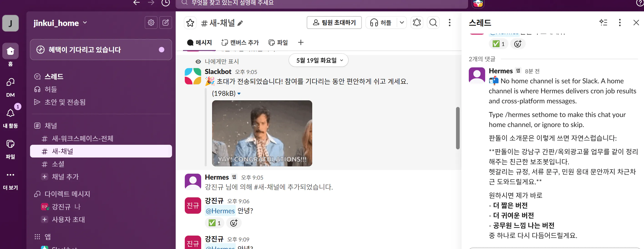
Task: Click 팀원 초대하기 button
Action: point(334,23)
